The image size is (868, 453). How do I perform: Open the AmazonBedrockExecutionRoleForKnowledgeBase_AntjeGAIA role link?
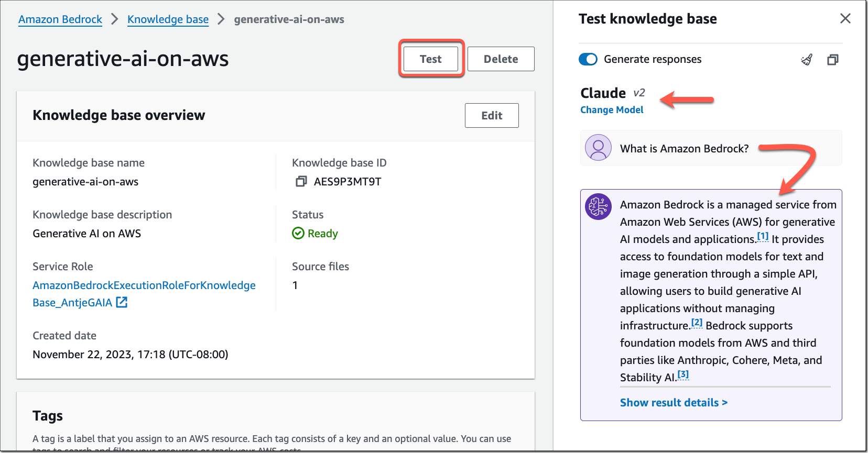144,294
